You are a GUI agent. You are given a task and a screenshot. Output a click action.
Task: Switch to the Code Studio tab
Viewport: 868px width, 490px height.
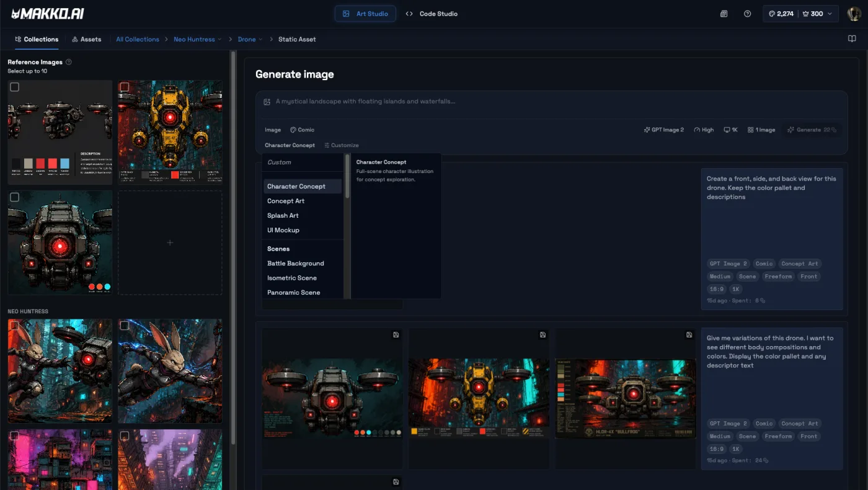pos(432,14)
